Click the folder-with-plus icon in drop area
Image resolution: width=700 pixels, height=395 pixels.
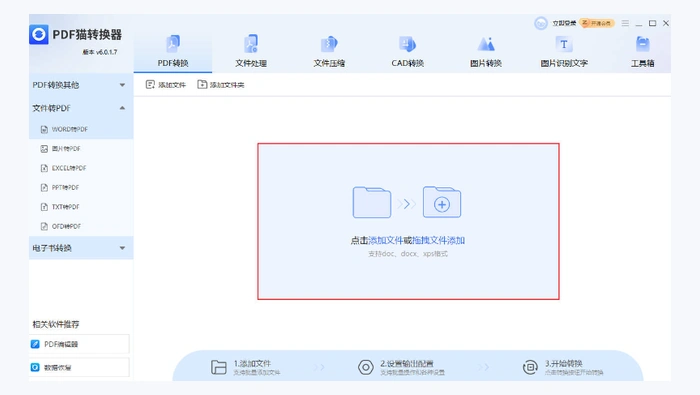[x=442, y=202]
